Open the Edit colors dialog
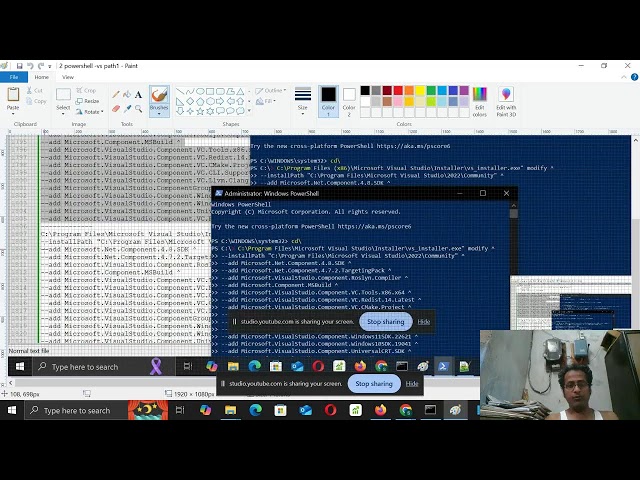The width and height of the screenshot is (640, 480). tap(480, 102)
